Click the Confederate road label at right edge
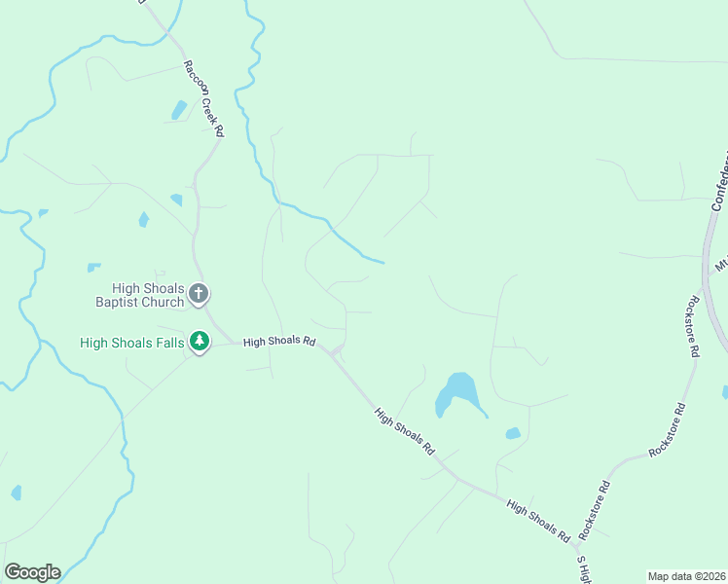Viewport: 728px width, 584px height. coord(720,181)
